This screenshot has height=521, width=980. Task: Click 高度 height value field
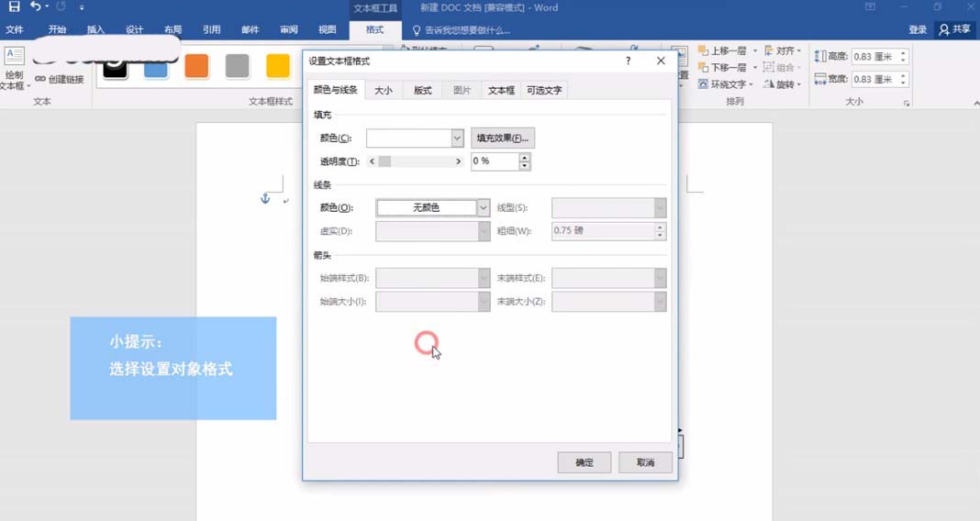click(x=874, y=56)
